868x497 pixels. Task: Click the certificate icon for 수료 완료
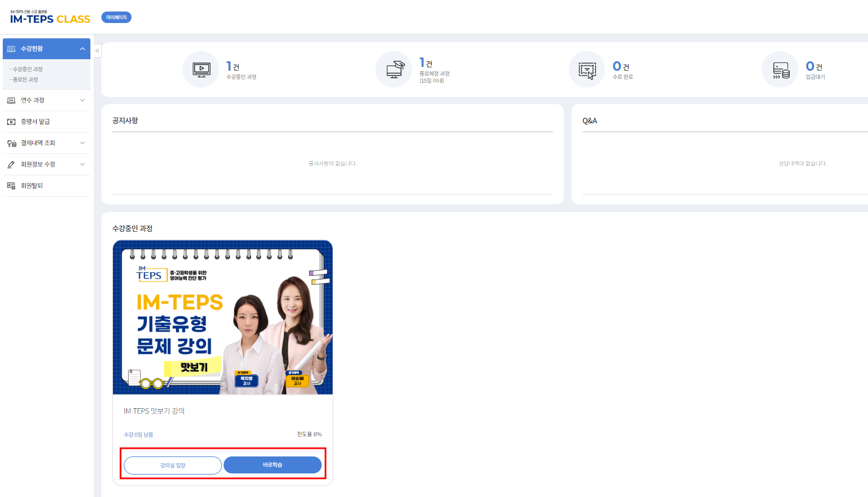click(x=587, y=70)
